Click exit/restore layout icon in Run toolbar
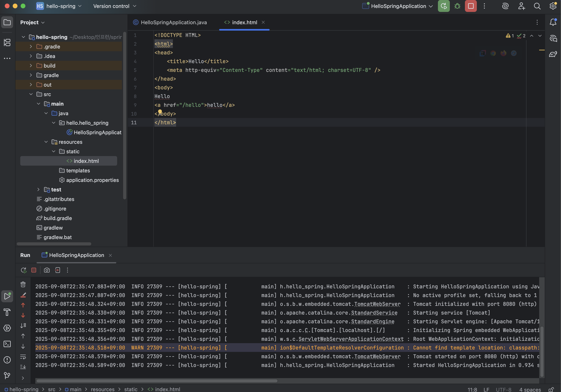Screen dimensions: 561x392 tap(57, 270)
